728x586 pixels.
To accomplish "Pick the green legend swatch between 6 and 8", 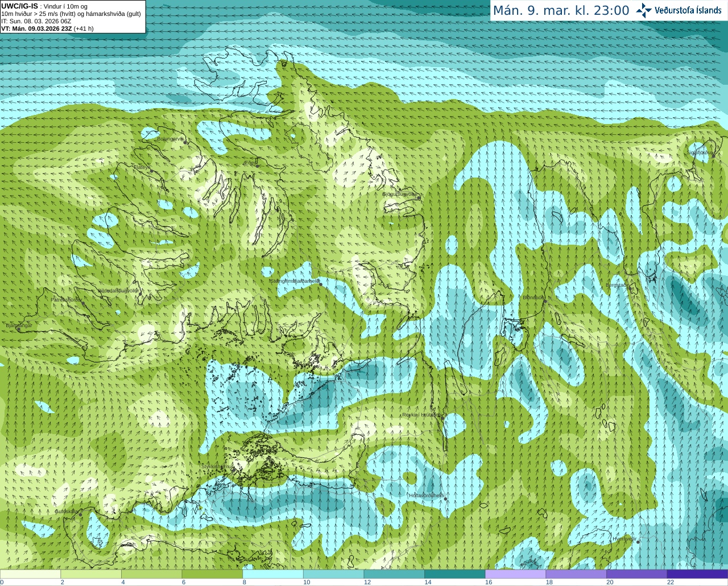I will tap(212, 574).
